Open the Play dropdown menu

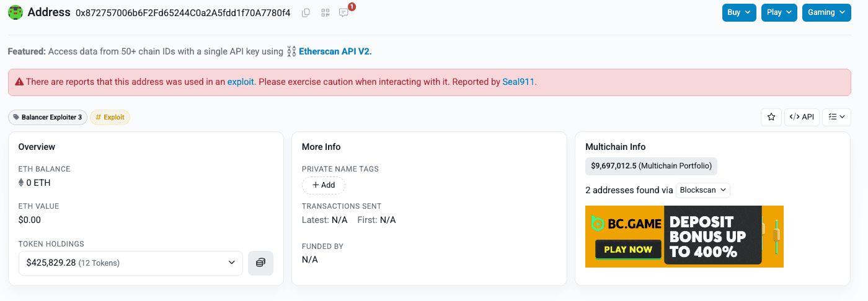click(x=779, y=12)
